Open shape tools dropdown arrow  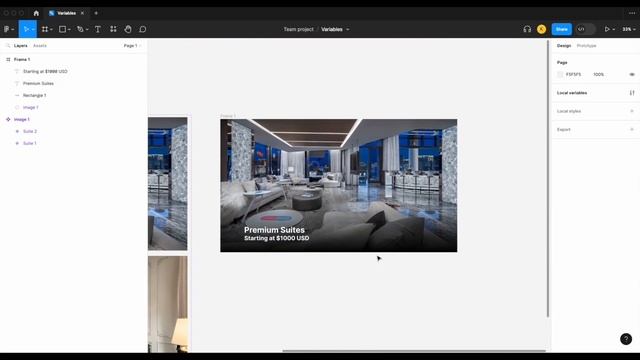tap(69, 29)
